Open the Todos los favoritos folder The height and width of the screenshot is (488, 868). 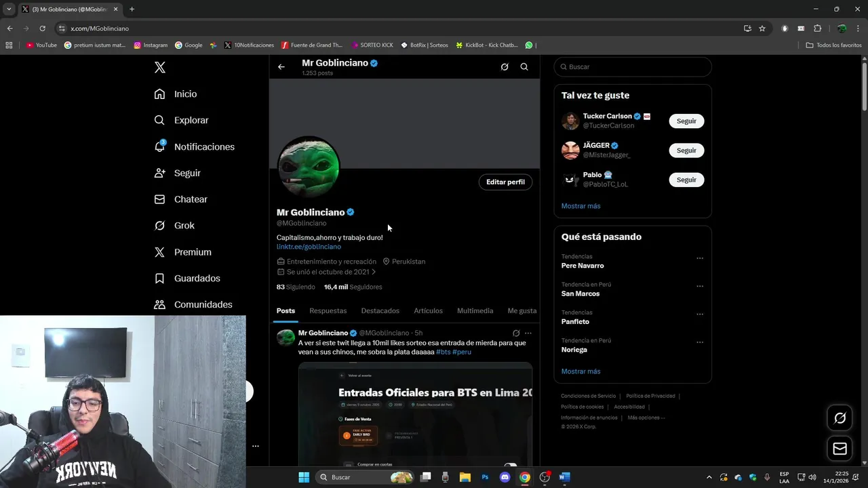coord(833,45)
